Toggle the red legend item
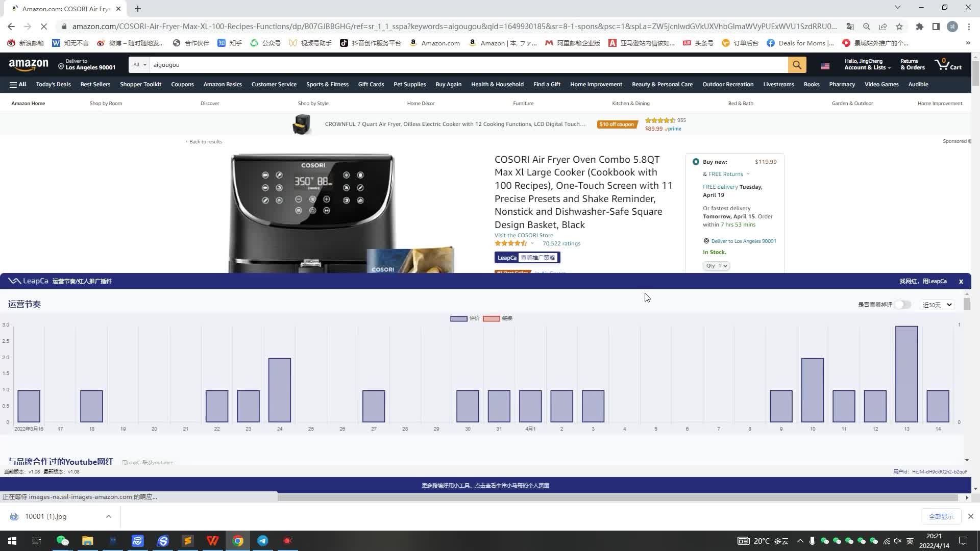Image resolution: width=980 pixels, height=551 pixels. [x=498, y=318]
